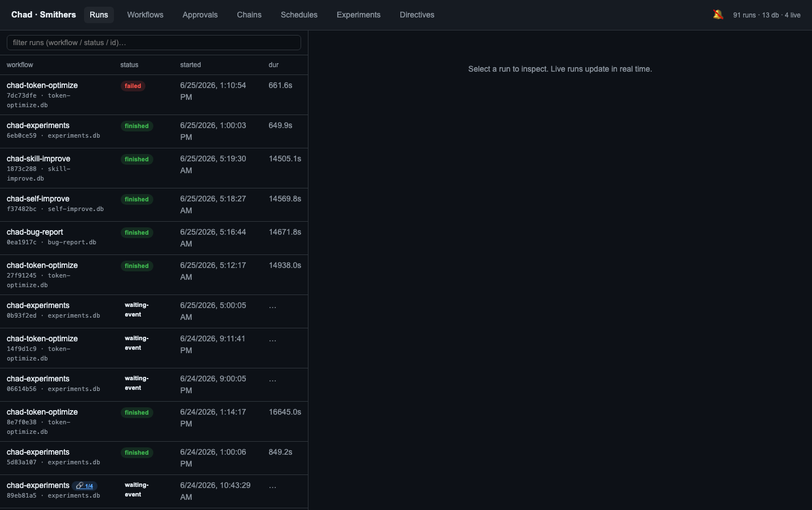Image resolution: width=812 pixels, height=510 pixels.
Task: Click the status column header
Action: pos(129,65)
